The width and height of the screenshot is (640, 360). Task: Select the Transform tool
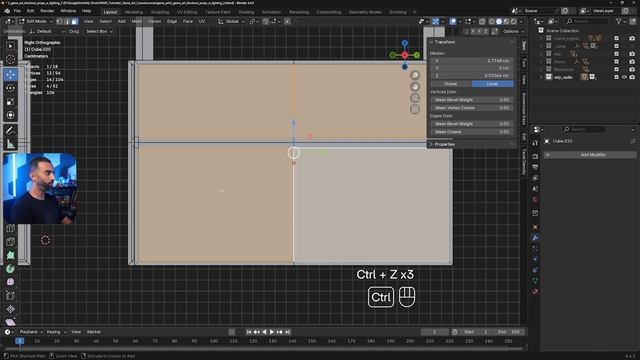tap(11, 116)
